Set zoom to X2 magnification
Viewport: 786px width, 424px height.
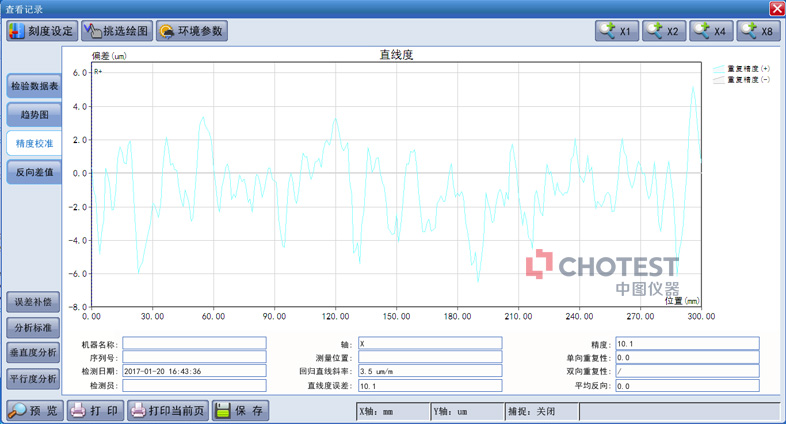click(x=664, y=31)
